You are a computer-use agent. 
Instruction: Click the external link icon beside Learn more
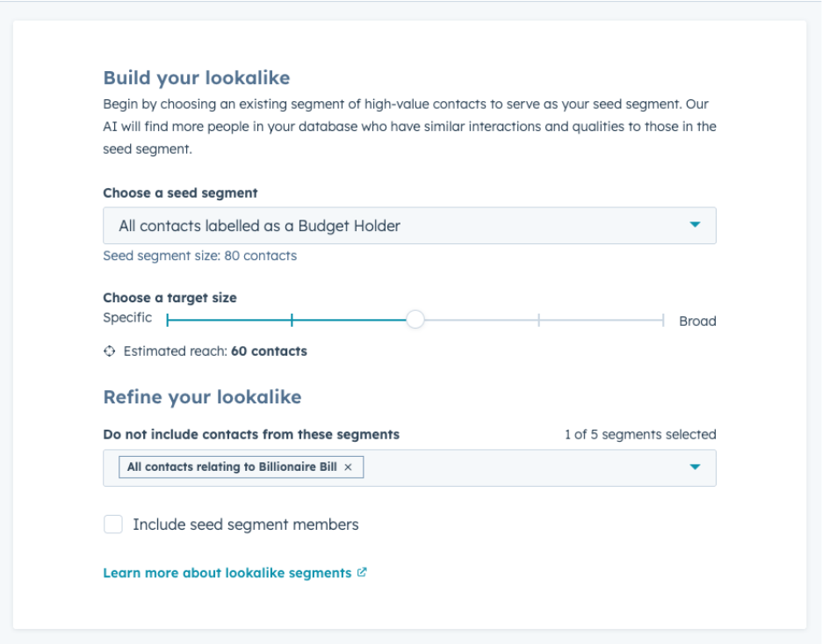(x=362, y=573)
